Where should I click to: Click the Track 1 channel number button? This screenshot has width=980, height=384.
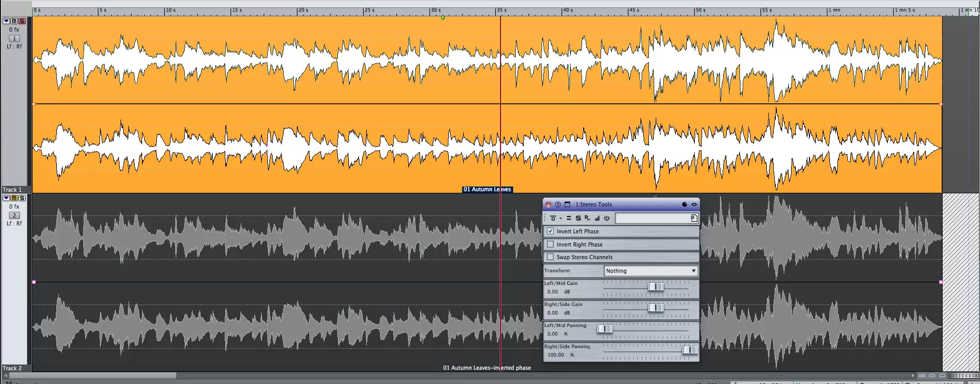click(x=14, y=38)
